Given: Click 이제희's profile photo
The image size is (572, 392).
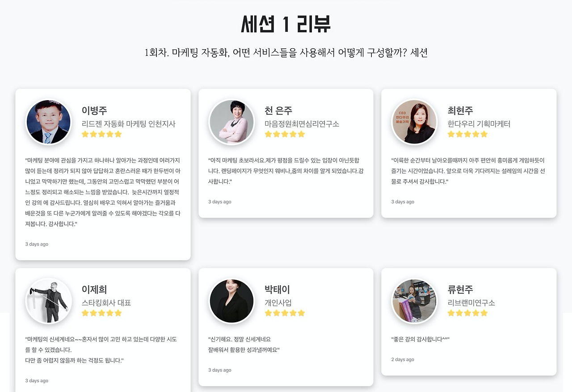Looking at the screenshot, I should [48, 301].
